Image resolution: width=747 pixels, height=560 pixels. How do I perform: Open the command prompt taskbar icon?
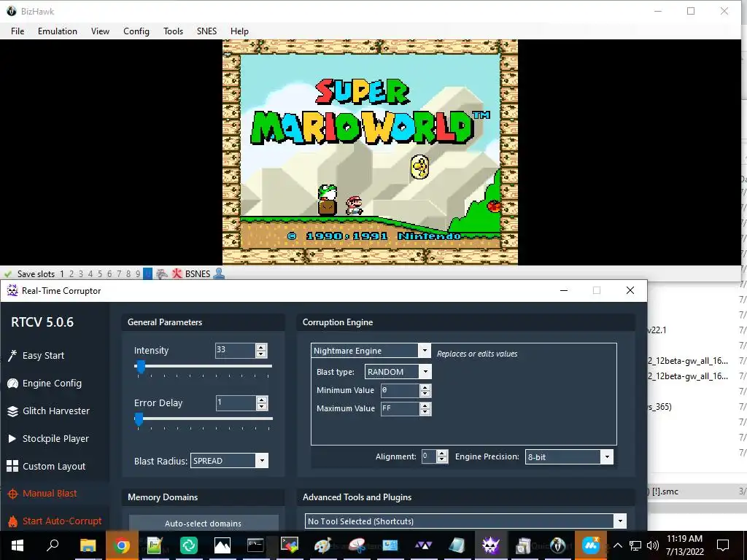click(255, 545)
